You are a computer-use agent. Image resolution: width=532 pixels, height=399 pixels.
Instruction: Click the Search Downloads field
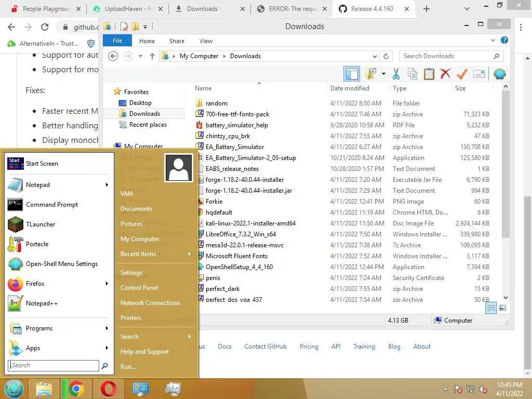pos(451,56)
